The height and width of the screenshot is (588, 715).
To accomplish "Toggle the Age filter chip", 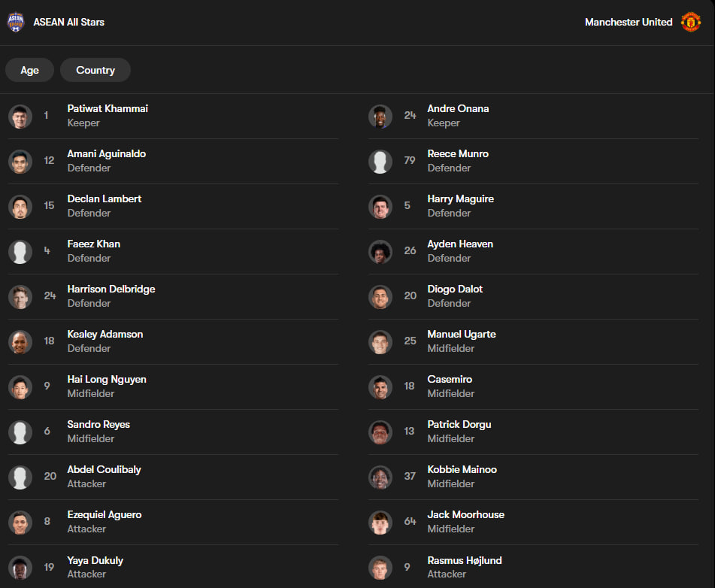I will (29, 70).
